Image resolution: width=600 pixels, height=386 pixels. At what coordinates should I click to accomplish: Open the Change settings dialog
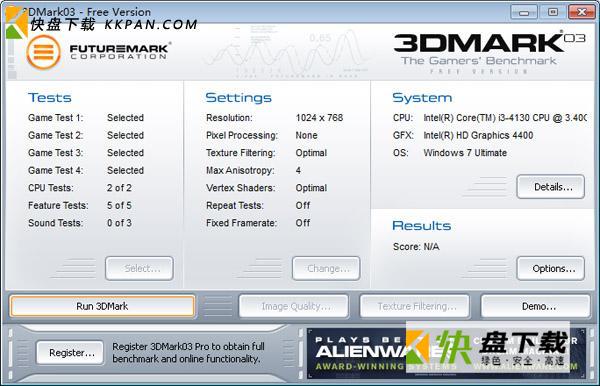(x=326, y=269)
